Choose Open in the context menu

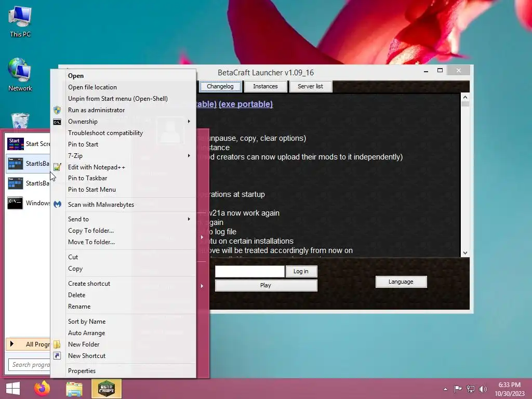[x=124, y=76]
